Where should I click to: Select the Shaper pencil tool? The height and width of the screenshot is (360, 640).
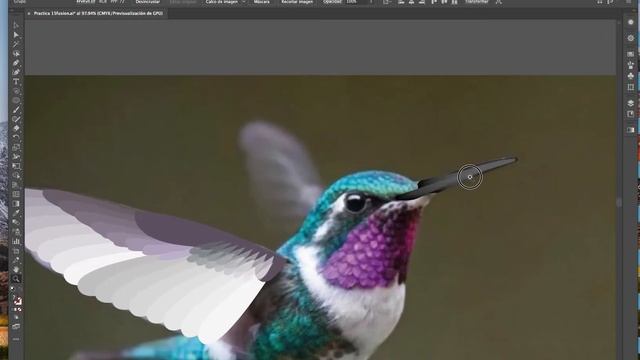(16, 119)
